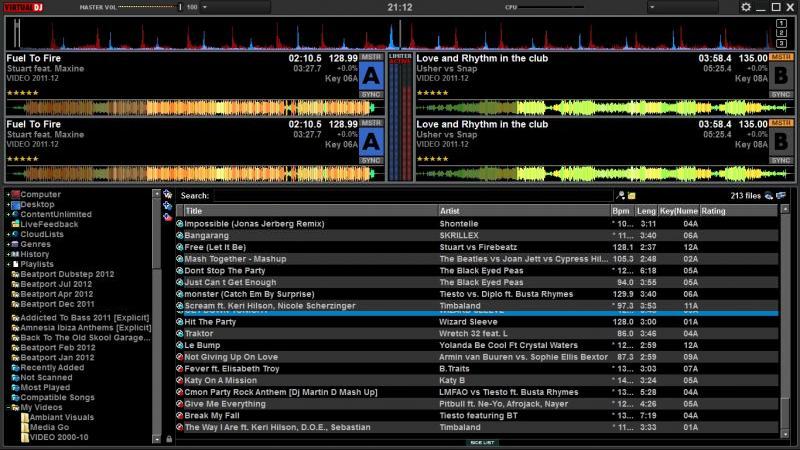Open the Side List button below track list
Image resolution: width=800 pixels, height=450 pixels.
click(482, 442)
